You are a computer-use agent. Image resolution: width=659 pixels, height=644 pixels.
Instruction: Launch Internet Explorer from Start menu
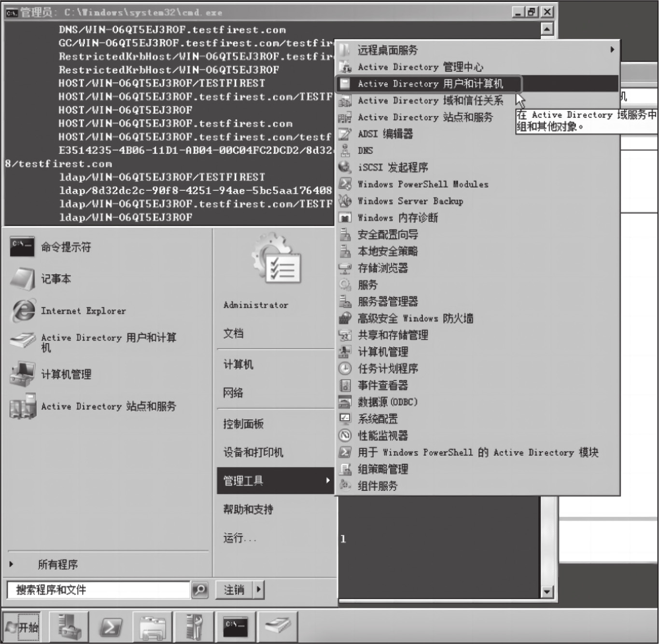coord(83,311)
